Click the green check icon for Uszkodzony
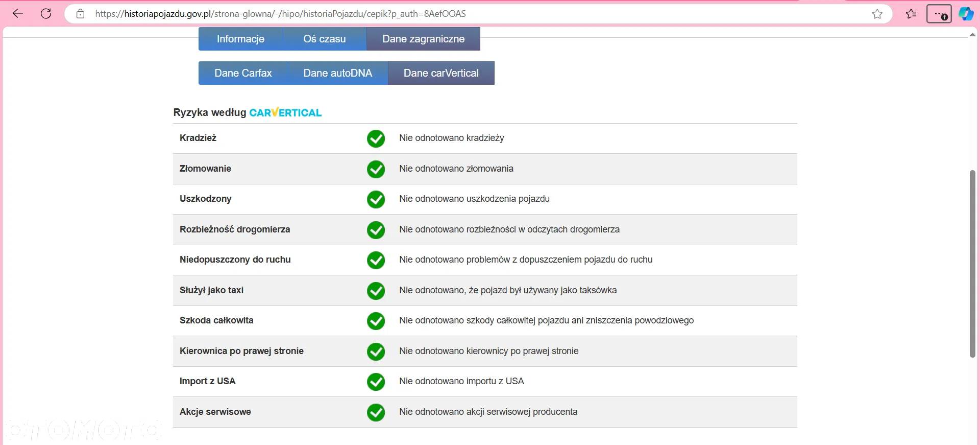The height and width of the screenshot is (445, 980). click(x=376, y=199)
